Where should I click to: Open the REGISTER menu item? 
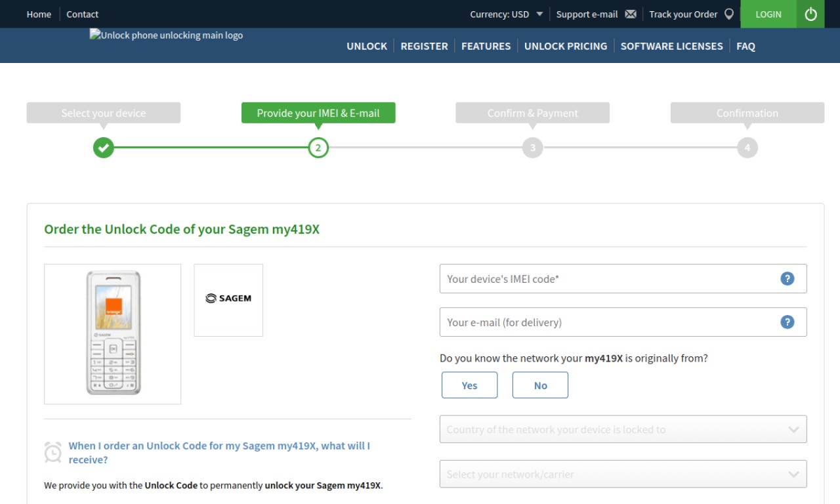[424, 46]
